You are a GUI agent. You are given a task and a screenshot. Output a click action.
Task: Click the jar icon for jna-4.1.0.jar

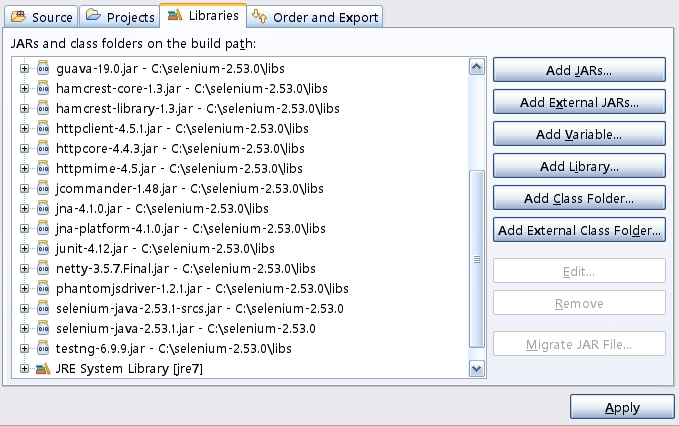pos(43,208)
